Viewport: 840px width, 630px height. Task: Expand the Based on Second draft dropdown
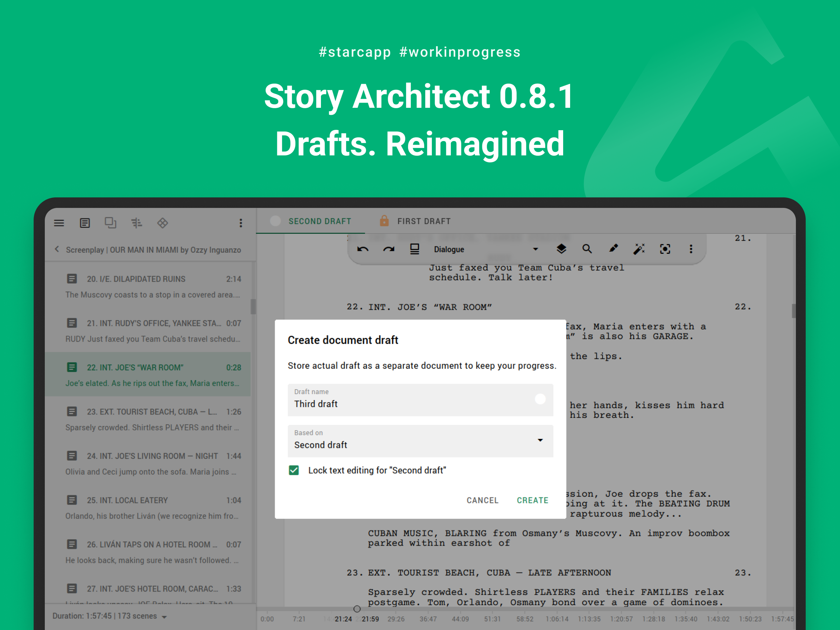click(x=540, y=441)
